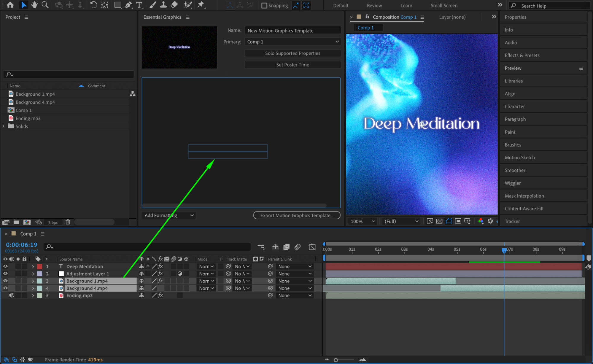The image size is (593, 364).
Task: Click the Home icon
Action: tap(10, 5)
